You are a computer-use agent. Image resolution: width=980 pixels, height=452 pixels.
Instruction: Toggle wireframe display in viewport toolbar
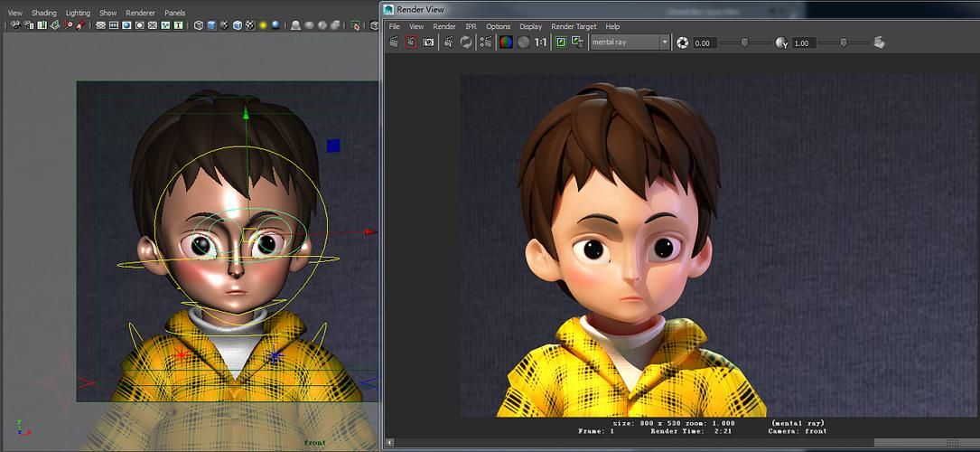[198, 25]
